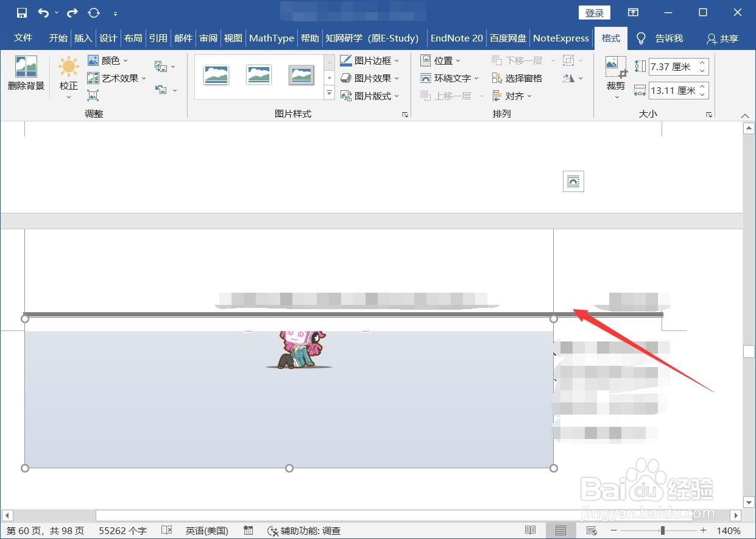Open the Insert (插入) ribbon tab
Viewport: 756px width, 539px height.
tap(83, 38)
